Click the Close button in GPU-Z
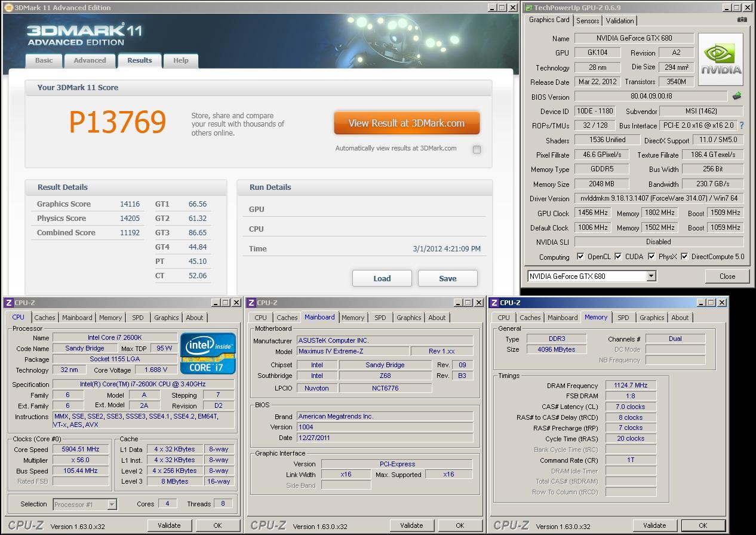 pos(727,276)
